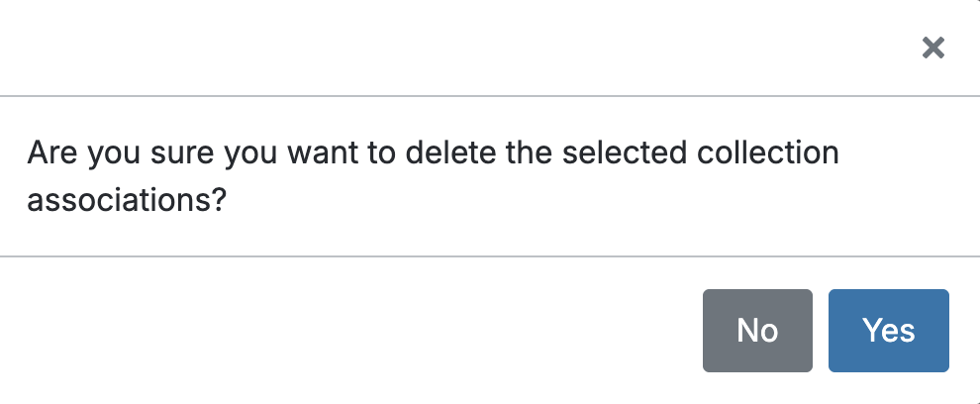Click the word "associations?" in the message
This screenshot has width=980, height=404.
[128, 200]
